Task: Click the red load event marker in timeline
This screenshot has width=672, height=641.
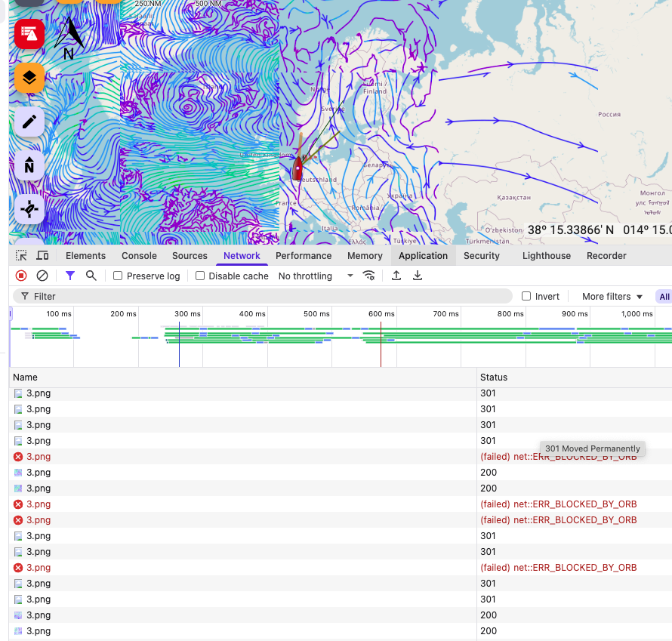Action: 381,344
